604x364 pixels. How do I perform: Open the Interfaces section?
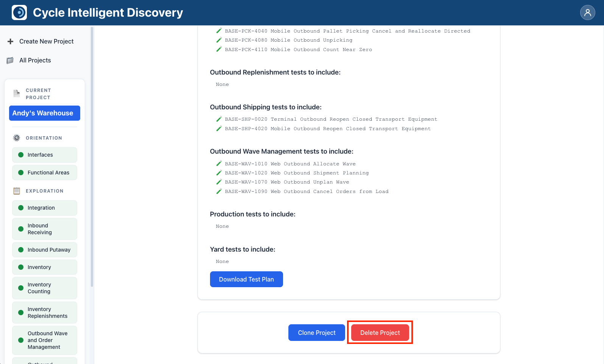click(45, 155)
